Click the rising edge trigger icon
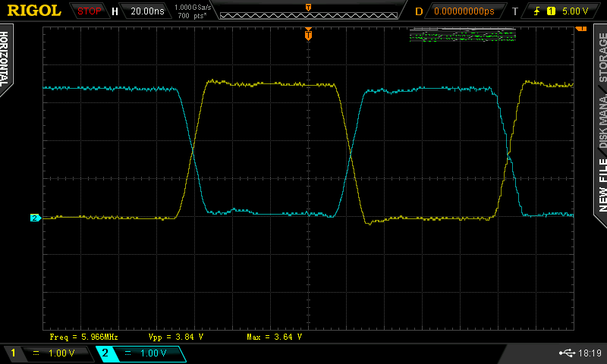The image size is (607, 364). click(x=536, y=11)
